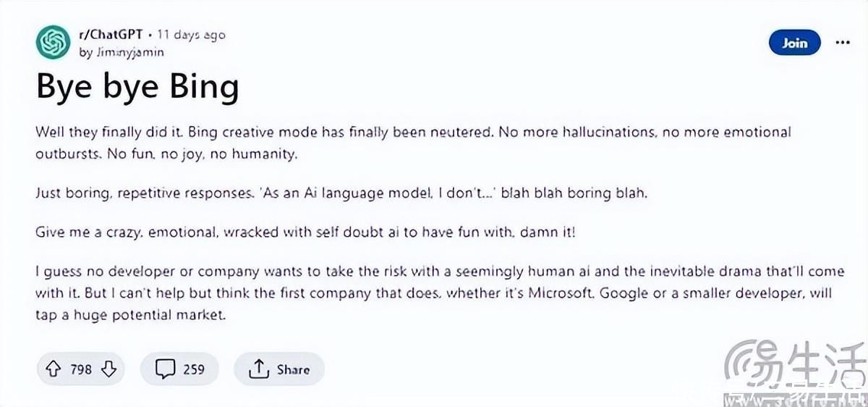This screenshot has height=407, width=868.
Task: Click the 11 days ago timestamp
Action: pyautogui.click(x=191, y=35)
